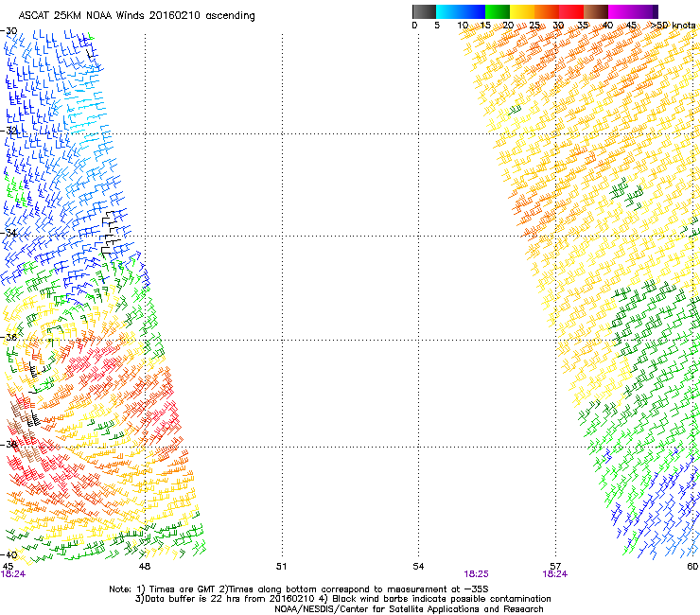Click the -32 latitude axis label
700x615 pixels.
[x=9, y=131]
